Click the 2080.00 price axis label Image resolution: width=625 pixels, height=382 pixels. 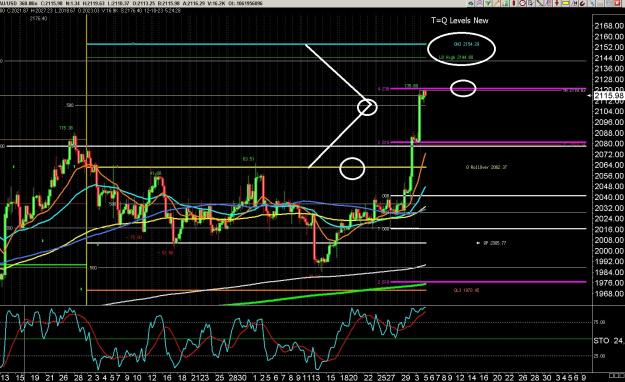609,144
